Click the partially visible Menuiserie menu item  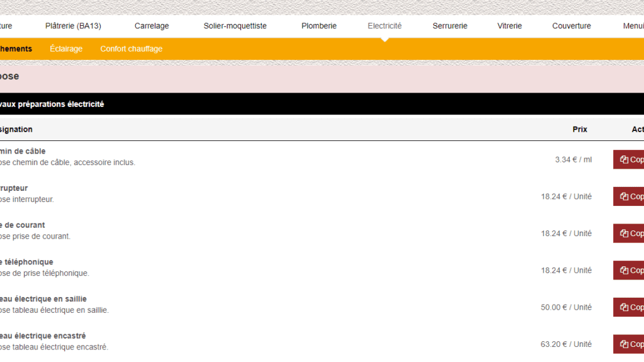(633, 26)
